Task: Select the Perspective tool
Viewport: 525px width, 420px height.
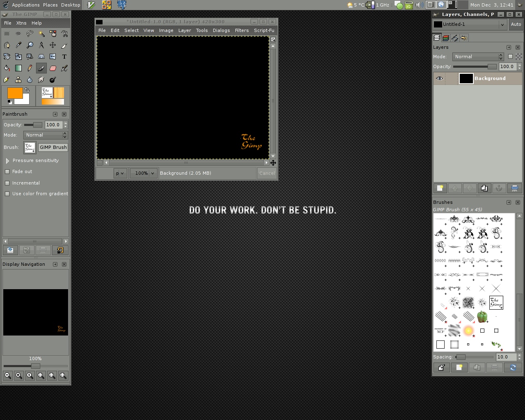Action: [x=41, y=57]
